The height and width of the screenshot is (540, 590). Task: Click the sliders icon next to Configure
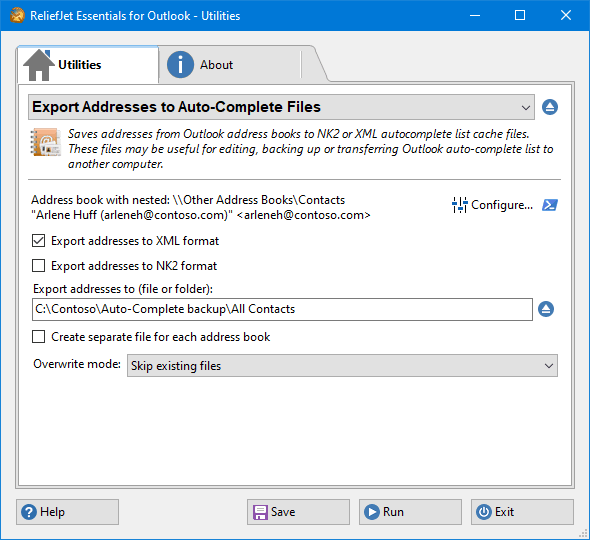459,205
